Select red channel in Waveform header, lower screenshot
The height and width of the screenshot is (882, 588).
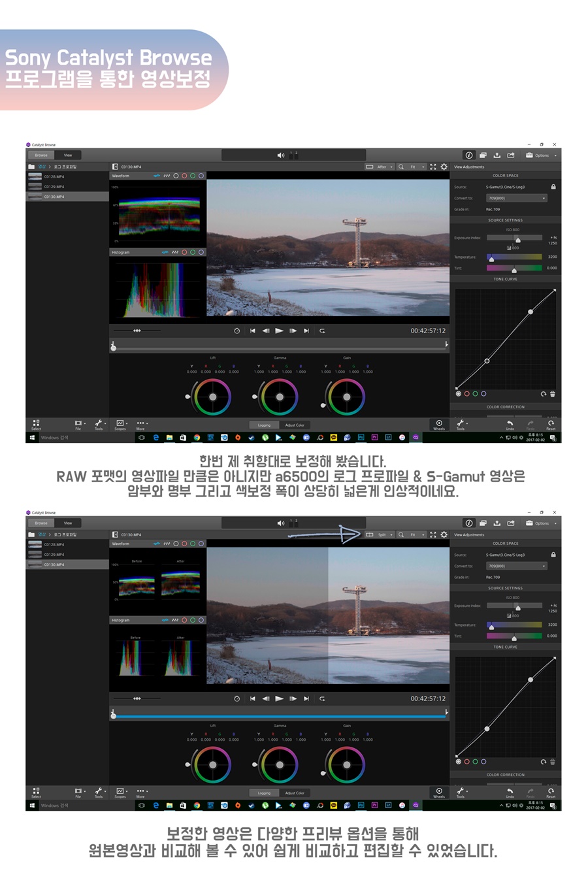coord(184,544)
